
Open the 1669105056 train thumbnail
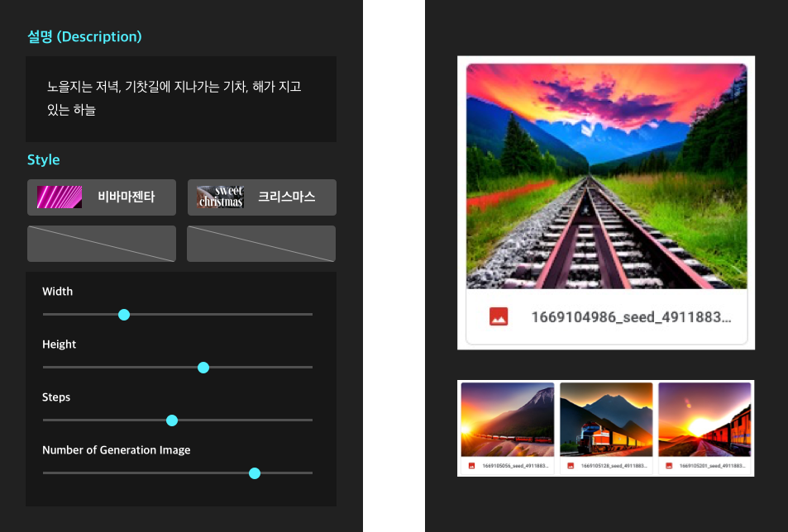click(507, 420)
